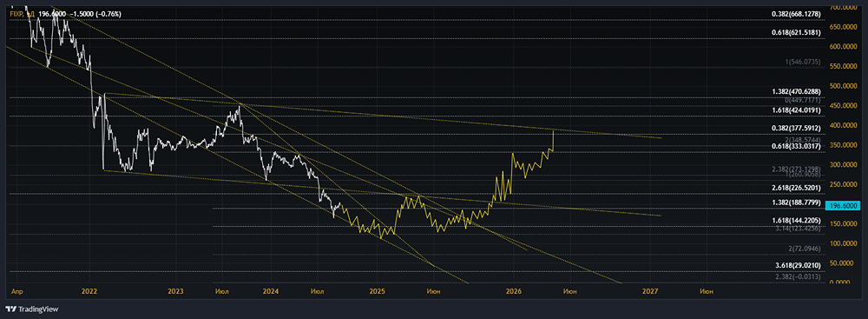Click Fibonacci label 1.382(188.7799)
The width and height of the screenshot is (868, 319).
point(795,203)
